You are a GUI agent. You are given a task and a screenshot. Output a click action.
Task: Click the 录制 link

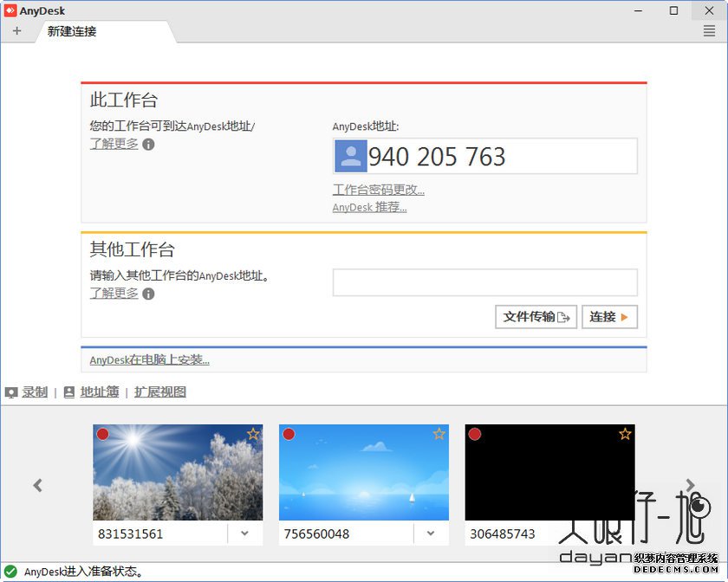35,392
